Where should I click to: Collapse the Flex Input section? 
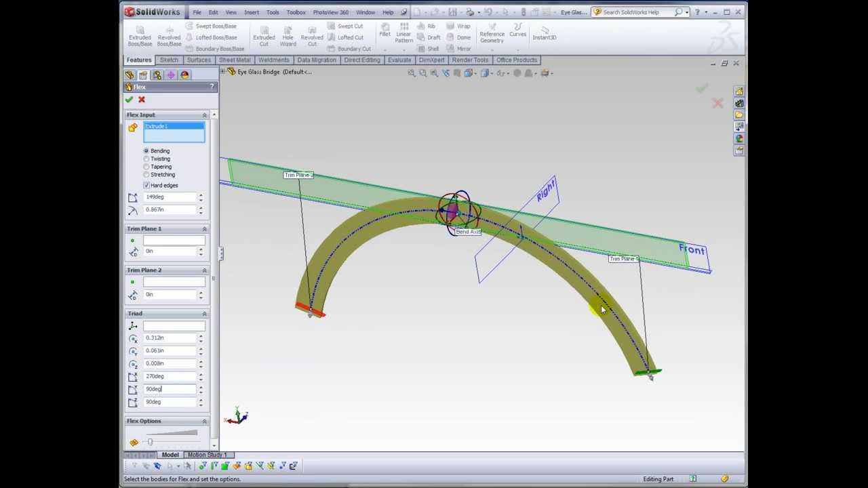click(204, 115)
